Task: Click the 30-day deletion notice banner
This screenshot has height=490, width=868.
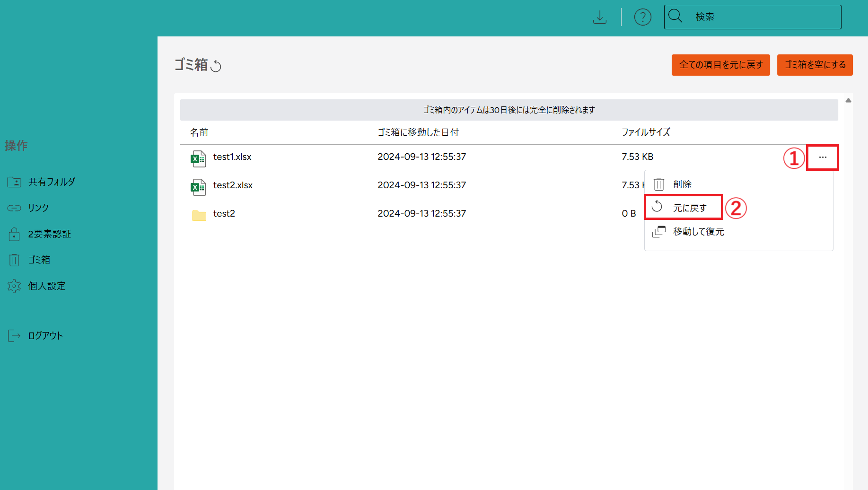Action: pos(509,110)
